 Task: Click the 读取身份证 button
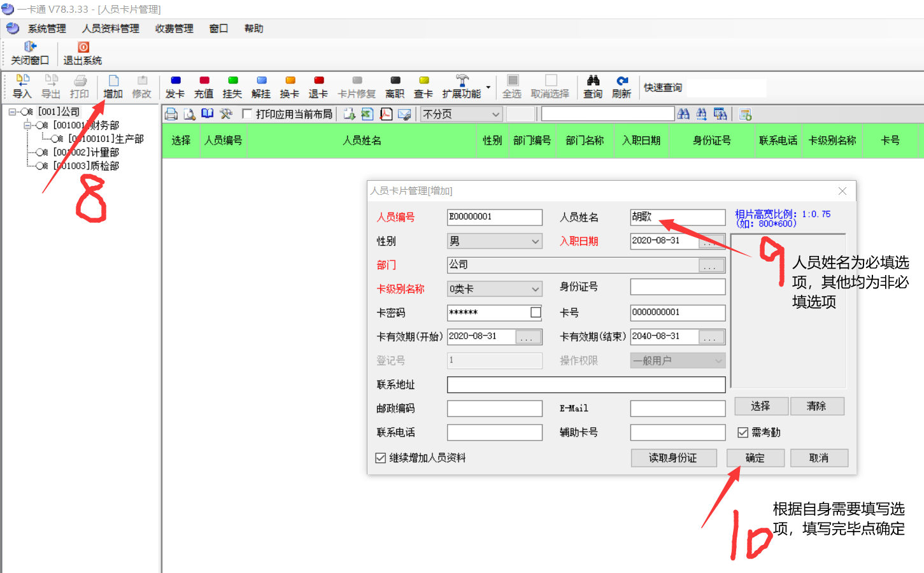tap(673, 458)
